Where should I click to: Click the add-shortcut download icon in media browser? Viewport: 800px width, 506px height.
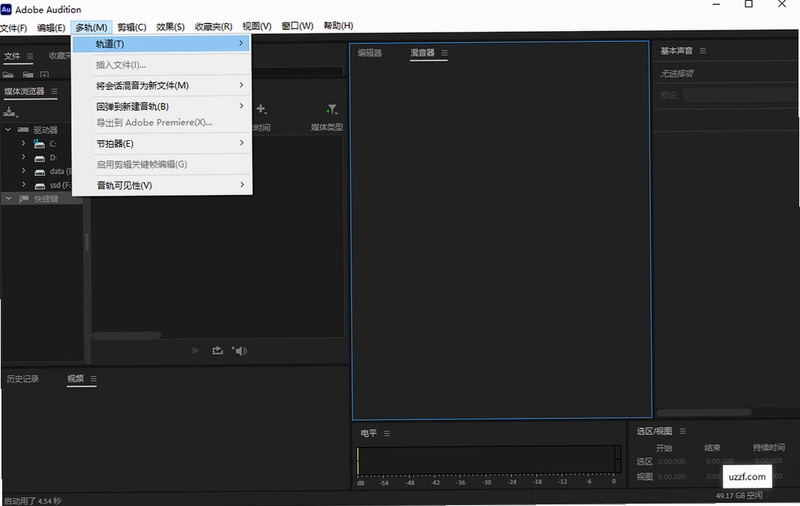point(10,112)
